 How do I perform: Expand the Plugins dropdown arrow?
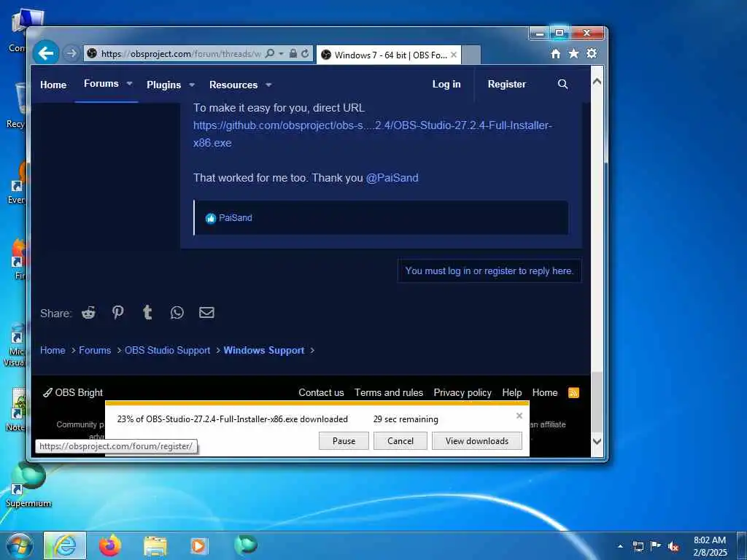pos(192,85)
